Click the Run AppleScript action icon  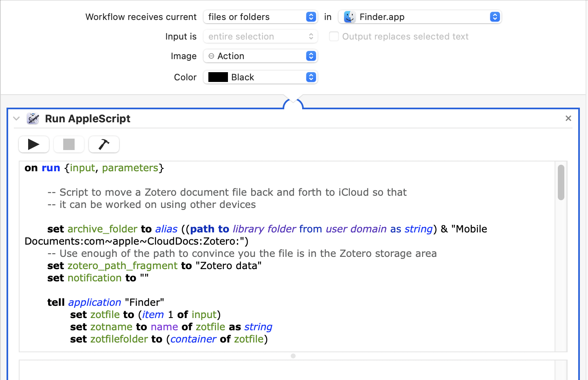pyautogui.click(x=33, y=119)
